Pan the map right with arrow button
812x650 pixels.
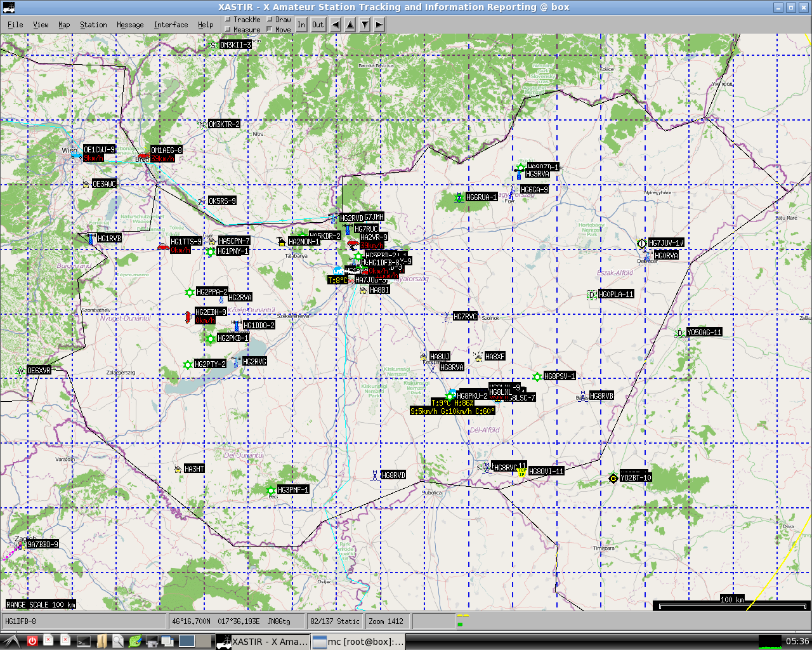point(379,25)
